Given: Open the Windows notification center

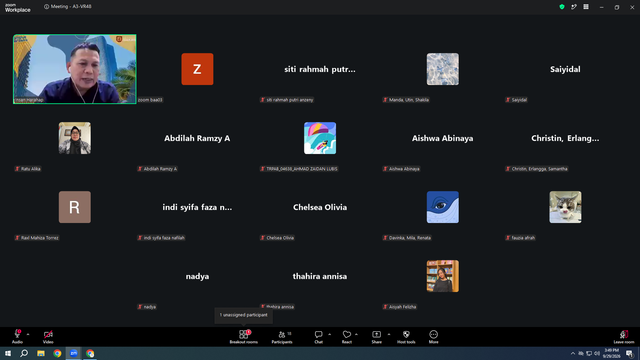Looking at the screenshot, I should (629, 353).
